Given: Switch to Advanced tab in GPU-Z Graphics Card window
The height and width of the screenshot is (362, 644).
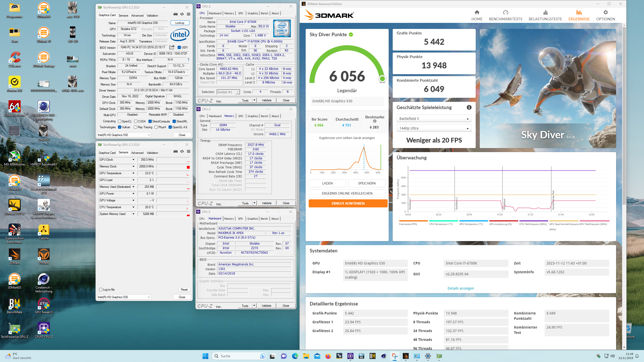Looking at the screenshot, I should click(x=137, y=16).
